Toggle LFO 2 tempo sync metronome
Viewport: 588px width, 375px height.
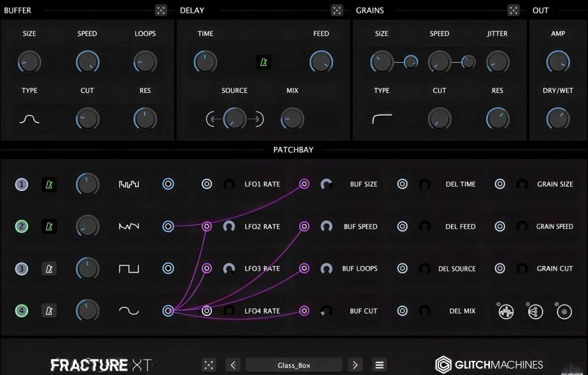(x=49, y=226)
